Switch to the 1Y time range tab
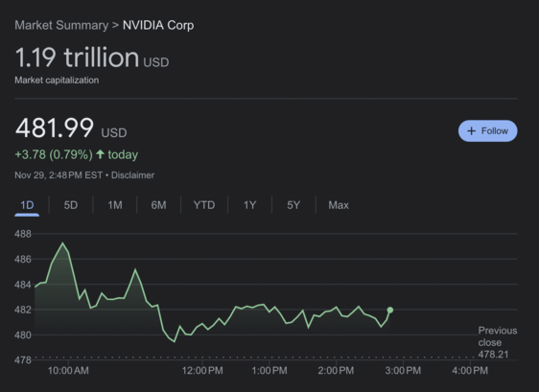 click(250, 205)
